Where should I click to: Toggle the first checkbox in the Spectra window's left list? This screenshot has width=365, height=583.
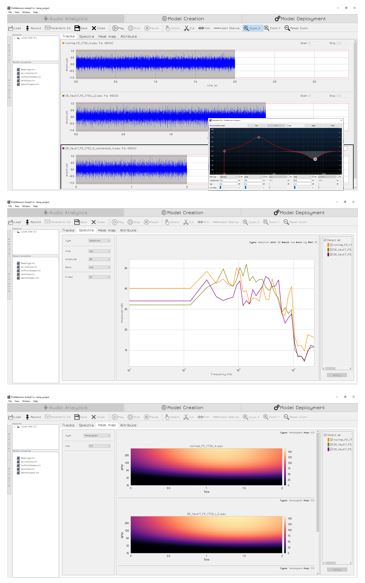click(x=18, y=263)
